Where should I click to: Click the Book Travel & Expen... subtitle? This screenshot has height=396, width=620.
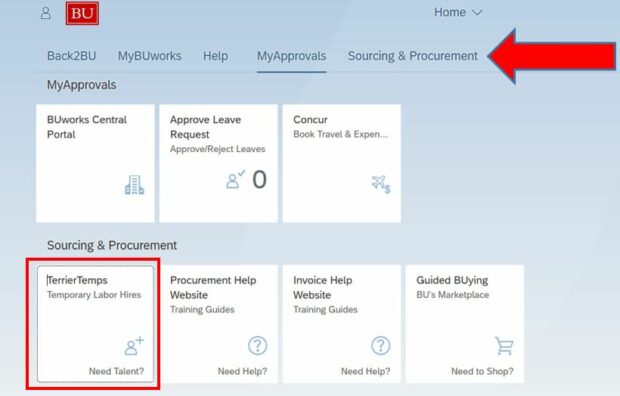coord(341,134)
